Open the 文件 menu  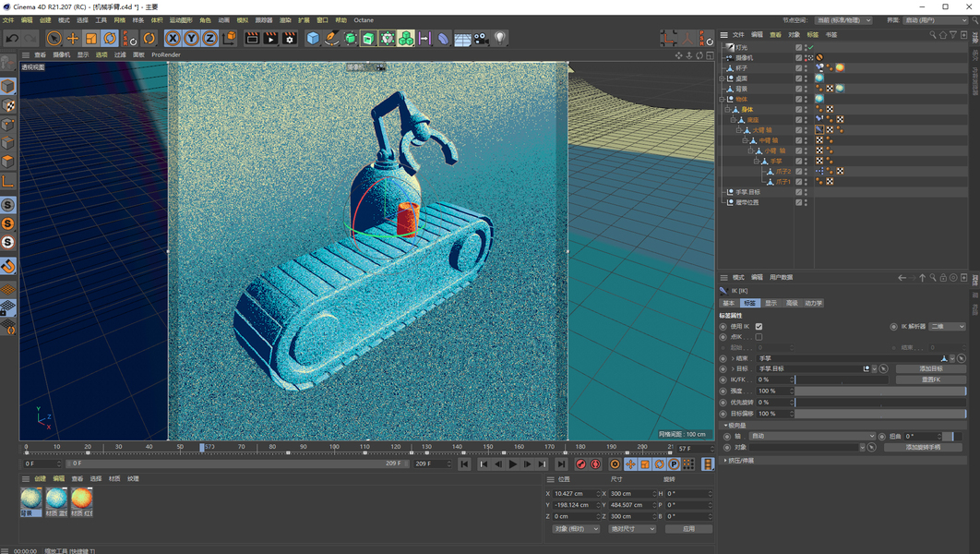pos(8,20)
